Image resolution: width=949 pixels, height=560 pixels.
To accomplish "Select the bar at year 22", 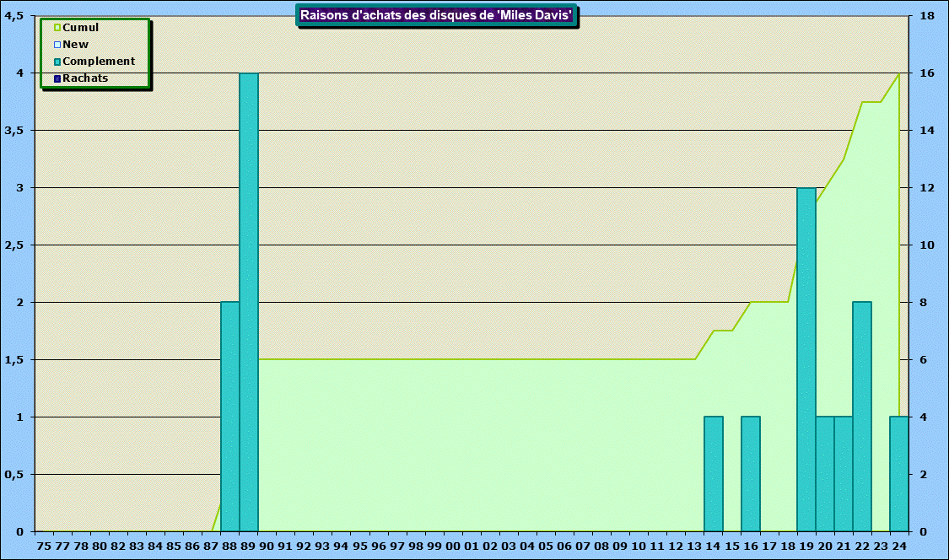I will [862, 417].
